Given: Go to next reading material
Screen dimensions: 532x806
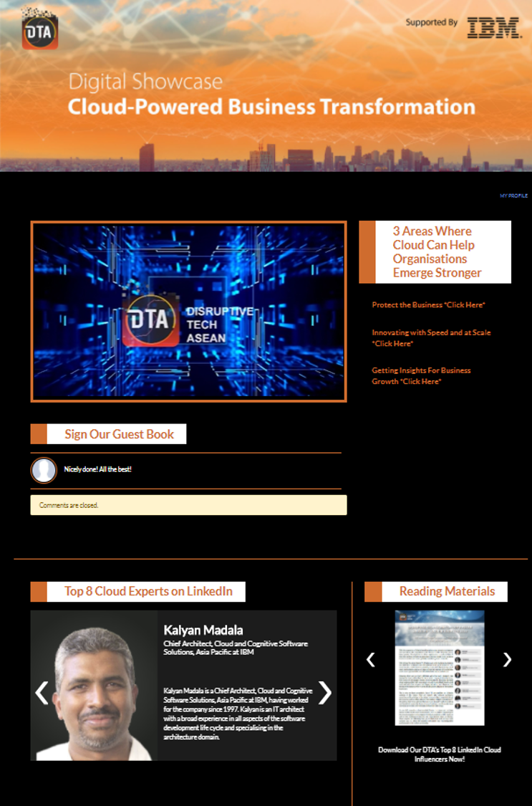Looking at the screenshot, I should pos(507,660).
